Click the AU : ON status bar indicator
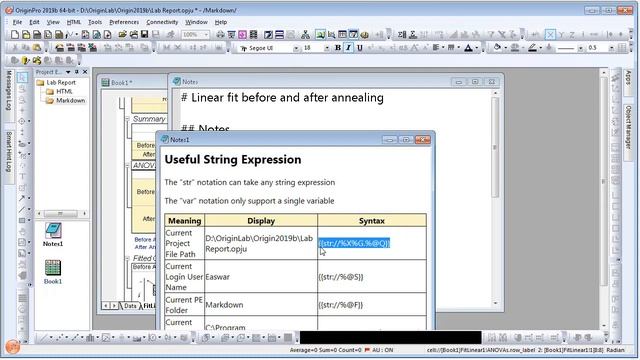Image resolution: width=640 pixels, height=360 pixels. [379, 350]
